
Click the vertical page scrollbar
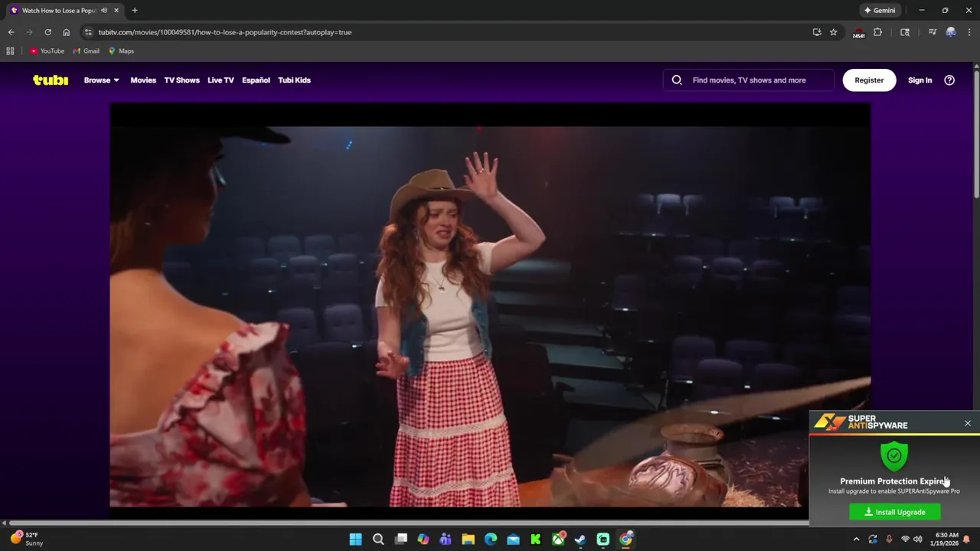click(x=976, y=134)
